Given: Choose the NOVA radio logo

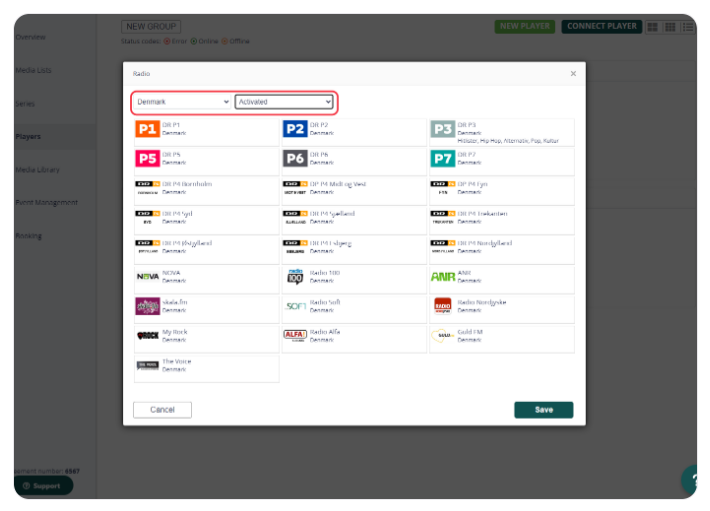Looking at the screenshot, I should point(148,277).
